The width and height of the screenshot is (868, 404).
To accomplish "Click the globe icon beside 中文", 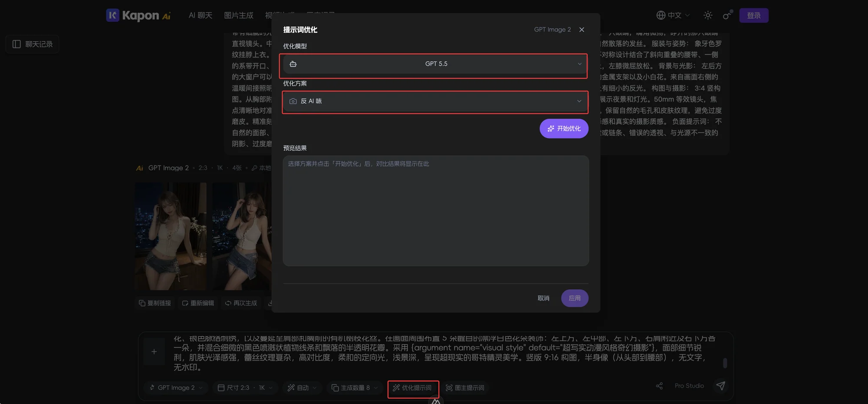I will [x=661, y=15].
